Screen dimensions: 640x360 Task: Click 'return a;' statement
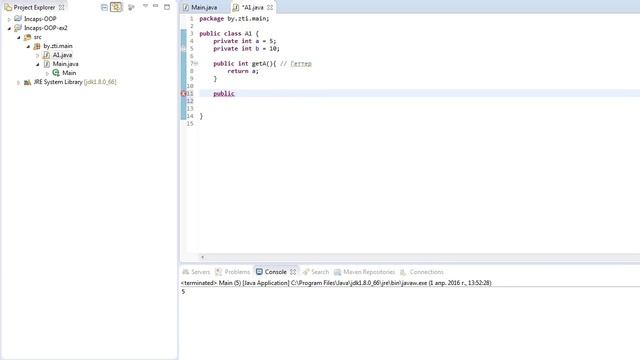[x=243, y=71]
